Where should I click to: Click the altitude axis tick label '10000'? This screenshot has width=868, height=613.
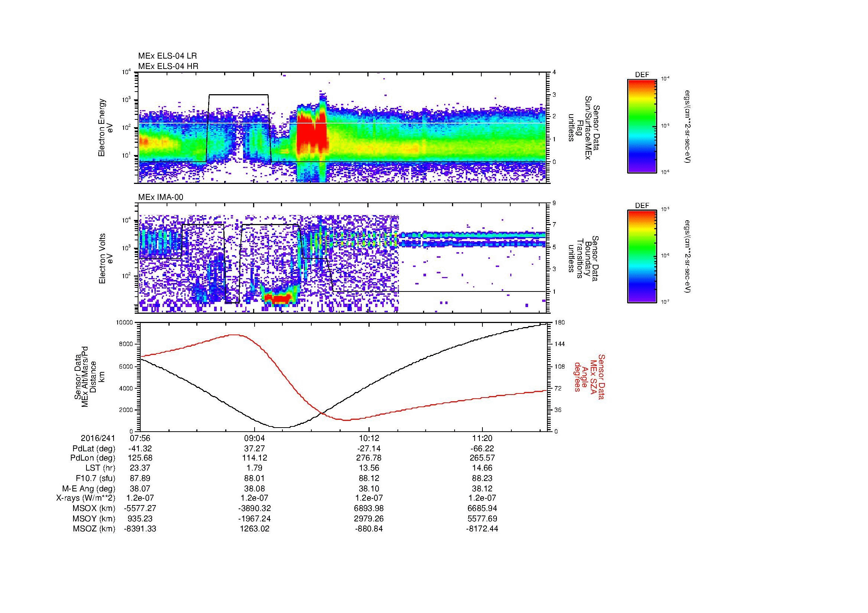(125, 323)
